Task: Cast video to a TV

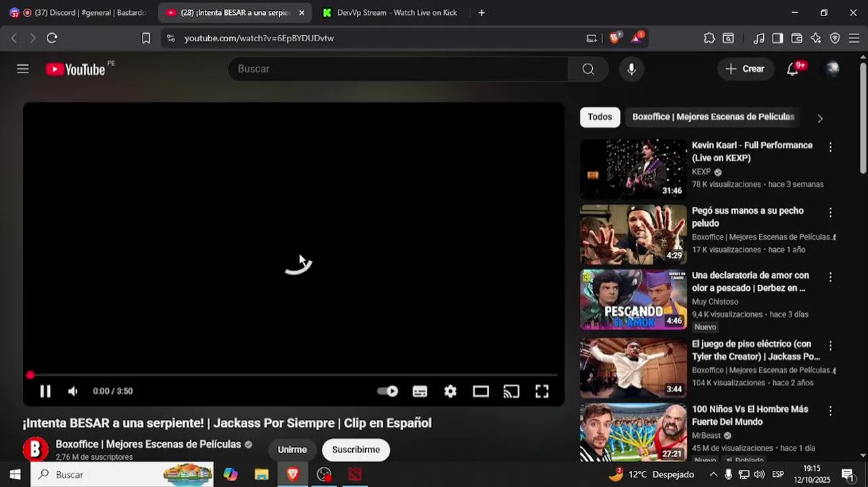Action: tap(511, 391)
